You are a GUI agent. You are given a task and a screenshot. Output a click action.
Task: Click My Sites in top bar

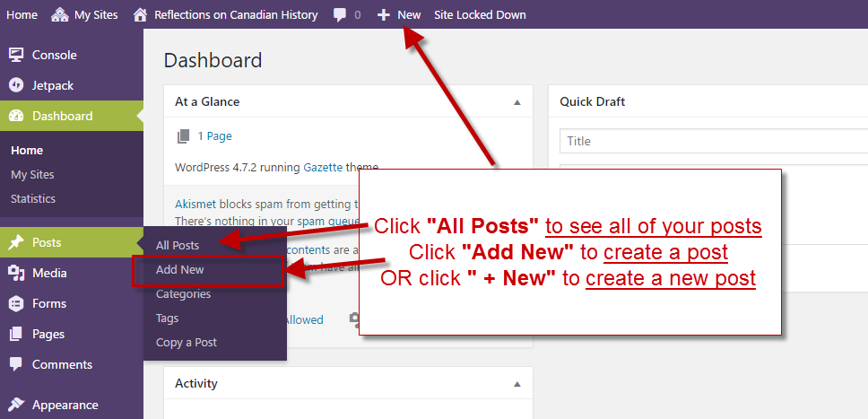tap(96, 15)
